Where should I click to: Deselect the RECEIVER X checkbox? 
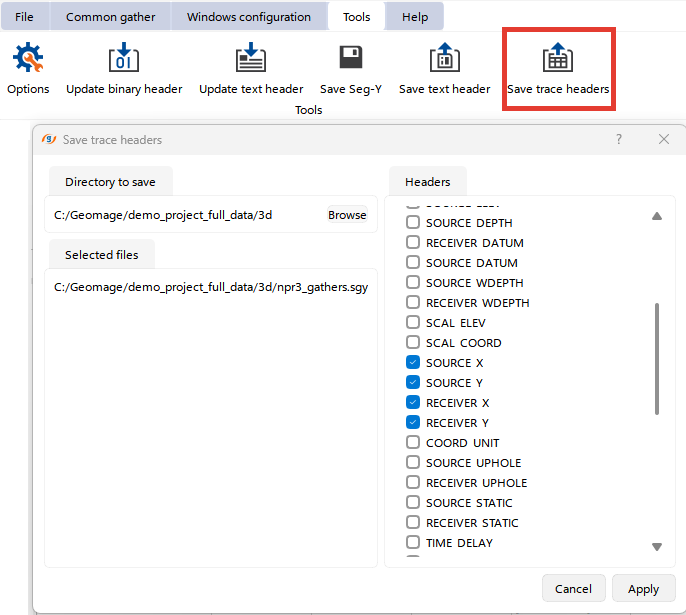(x=413, y=402)
